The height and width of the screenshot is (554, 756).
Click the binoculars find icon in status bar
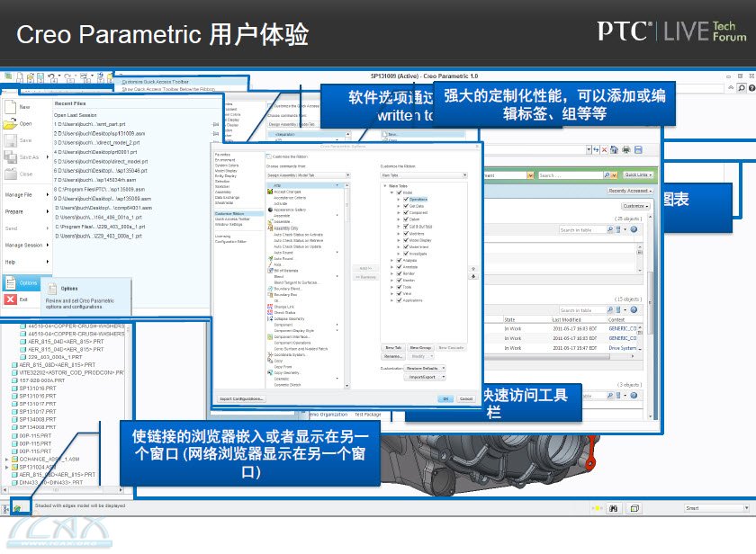tap(613, 508)
